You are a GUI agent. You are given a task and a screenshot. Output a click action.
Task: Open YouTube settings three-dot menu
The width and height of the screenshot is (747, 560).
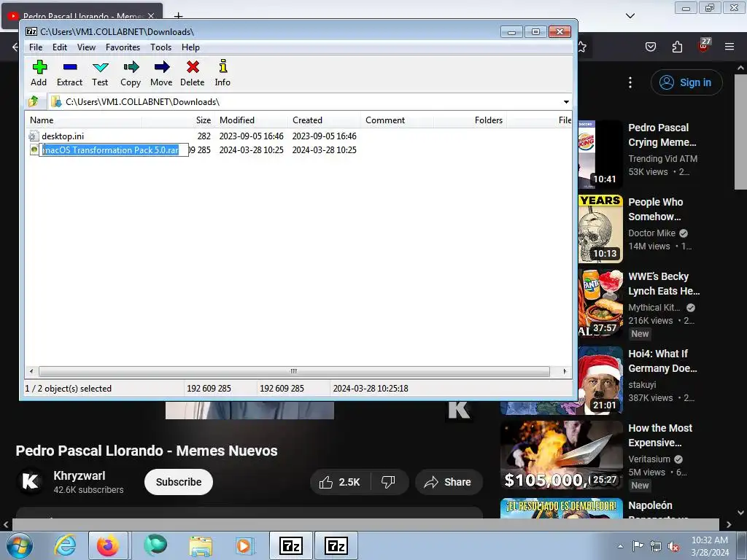tap(630, 82)
